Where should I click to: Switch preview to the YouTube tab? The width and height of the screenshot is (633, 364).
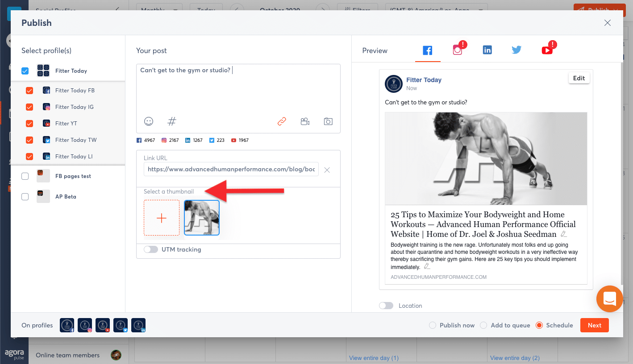click(x=547, y=50)
